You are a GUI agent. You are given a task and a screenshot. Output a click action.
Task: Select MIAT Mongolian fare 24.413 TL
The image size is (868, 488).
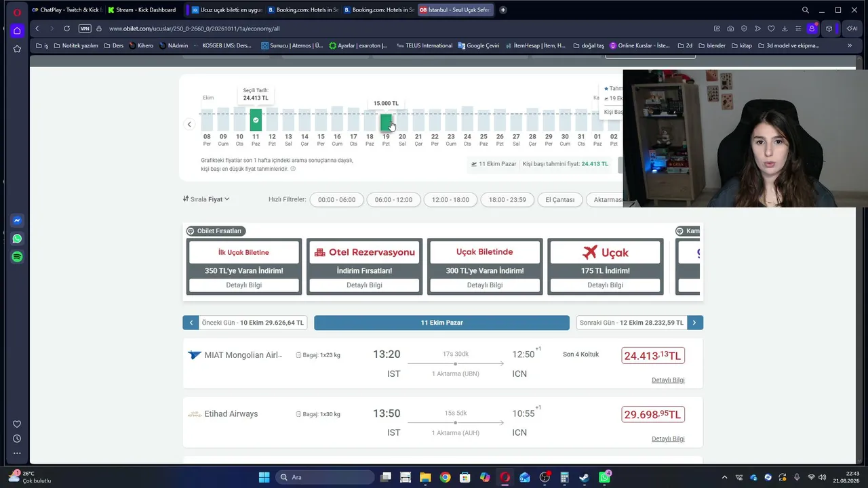point(653,355)
